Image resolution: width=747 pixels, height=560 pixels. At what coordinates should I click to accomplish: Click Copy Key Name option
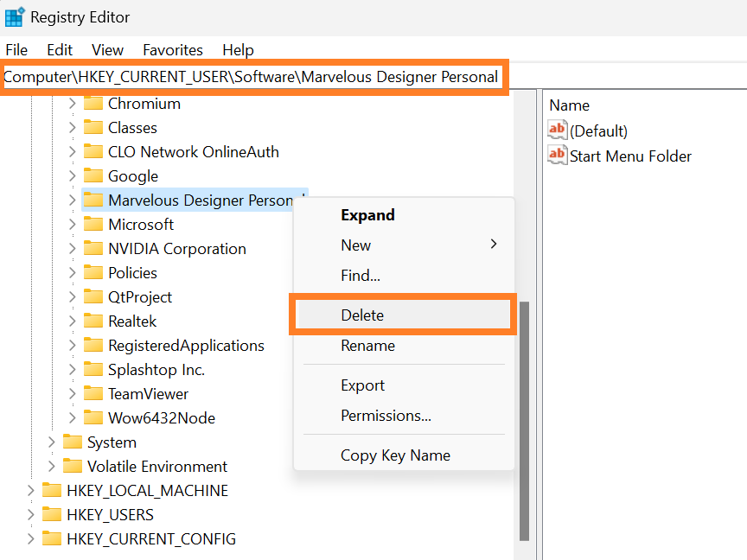click(x=395, y=455)
